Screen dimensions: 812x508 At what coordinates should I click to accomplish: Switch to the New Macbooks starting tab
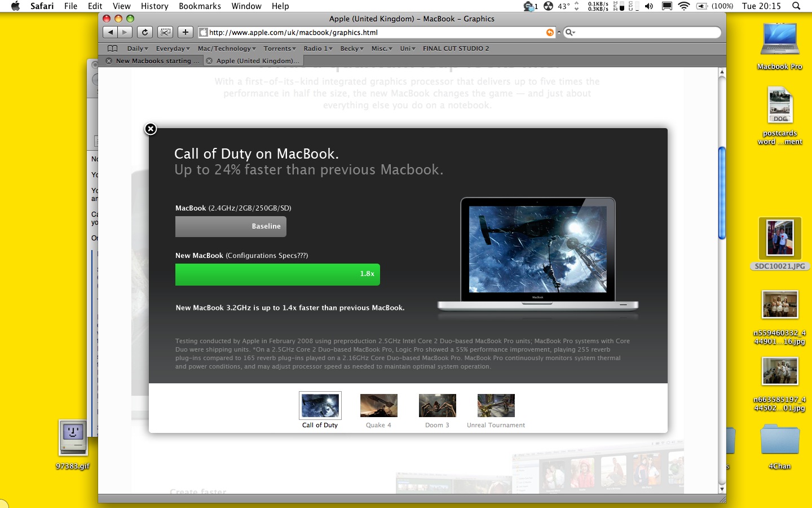point(152,61)
